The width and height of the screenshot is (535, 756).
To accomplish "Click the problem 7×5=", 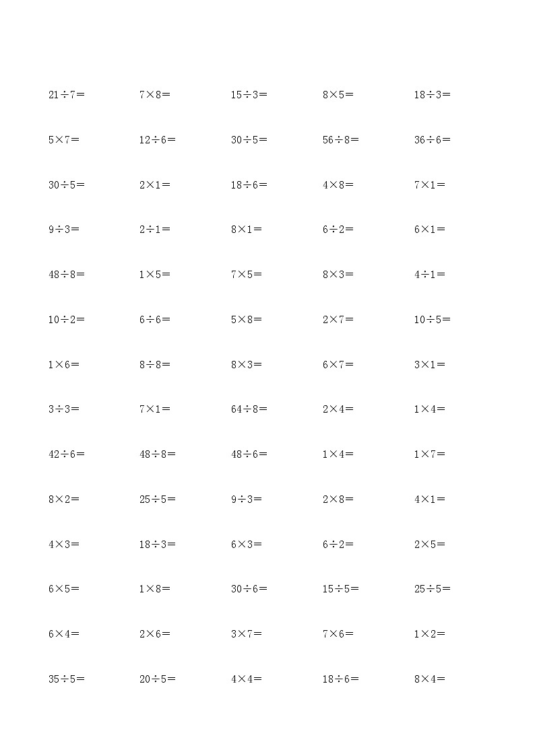I will 247,275.
